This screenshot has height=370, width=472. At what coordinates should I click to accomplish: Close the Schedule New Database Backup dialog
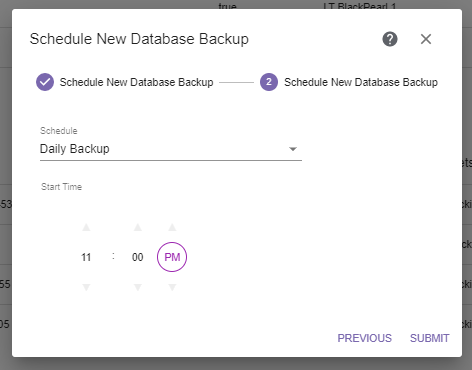[426, 39]
